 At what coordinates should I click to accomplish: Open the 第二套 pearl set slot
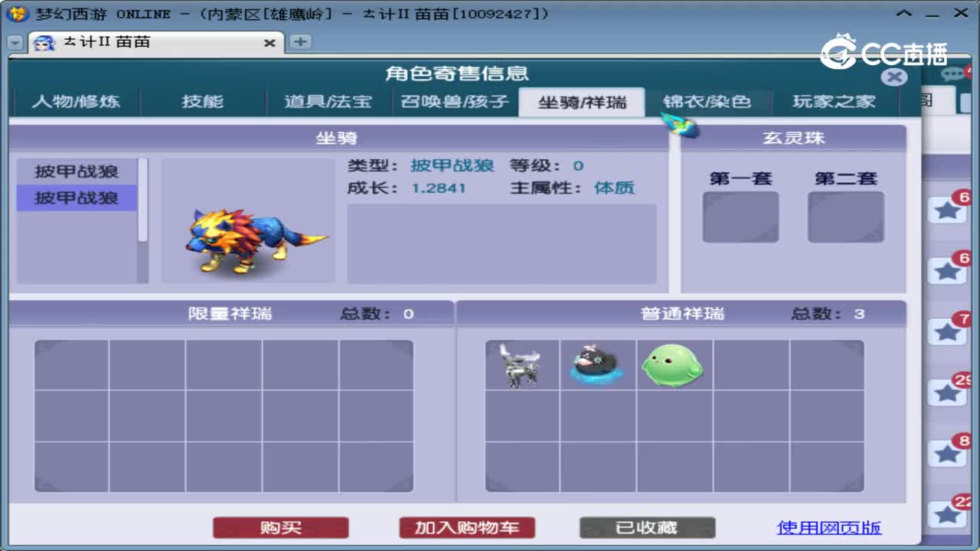[845, 217]
